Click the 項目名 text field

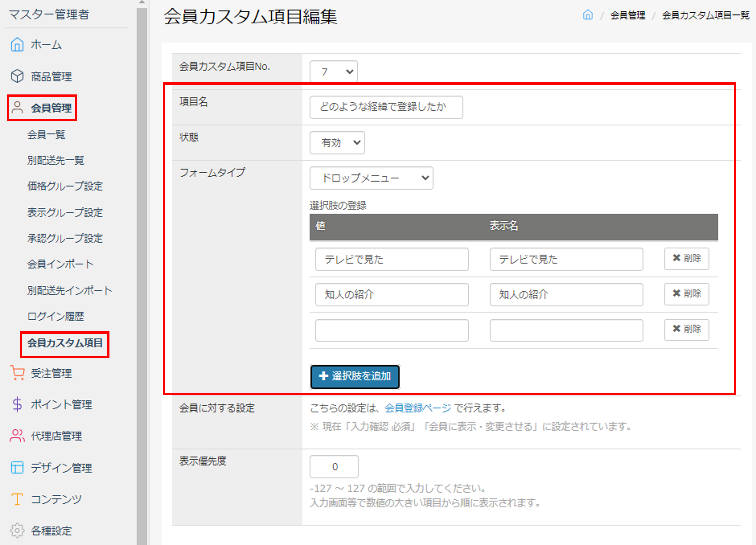(x=386, y=107)
